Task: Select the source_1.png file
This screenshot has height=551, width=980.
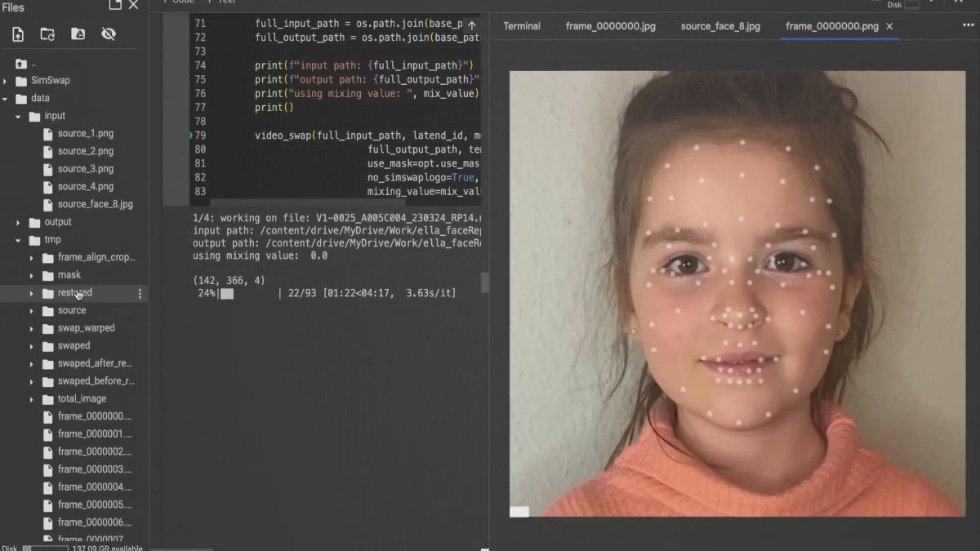Action: [x=85, y=134]
